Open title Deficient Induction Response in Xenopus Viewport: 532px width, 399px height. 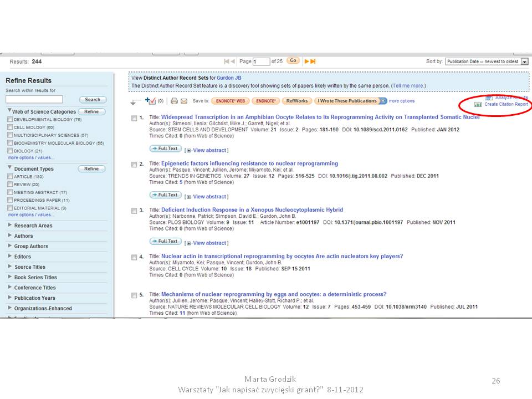252,210
